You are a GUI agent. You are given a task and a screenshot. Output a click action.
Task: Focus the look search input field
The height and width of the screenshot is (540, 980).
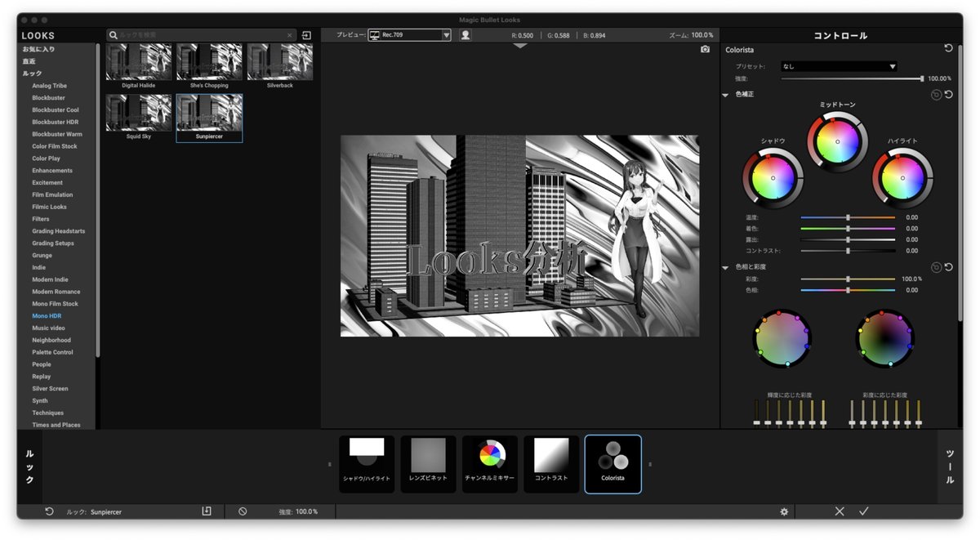tap(202, 35)
